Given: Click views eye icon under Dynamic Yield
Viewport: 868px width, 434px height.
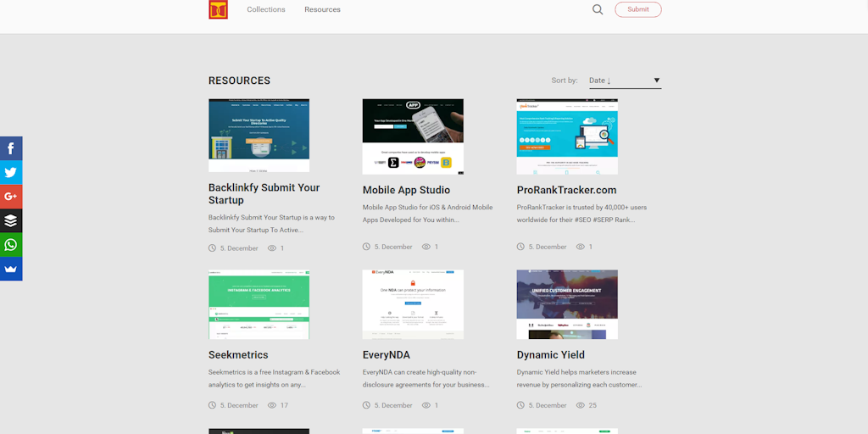Looking at the screenshot, I should pyautogui.click(x=580, y=405).
